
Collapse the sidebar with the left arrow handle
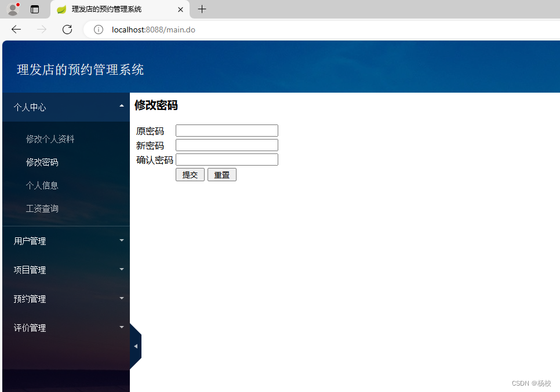tap(136, 346)
